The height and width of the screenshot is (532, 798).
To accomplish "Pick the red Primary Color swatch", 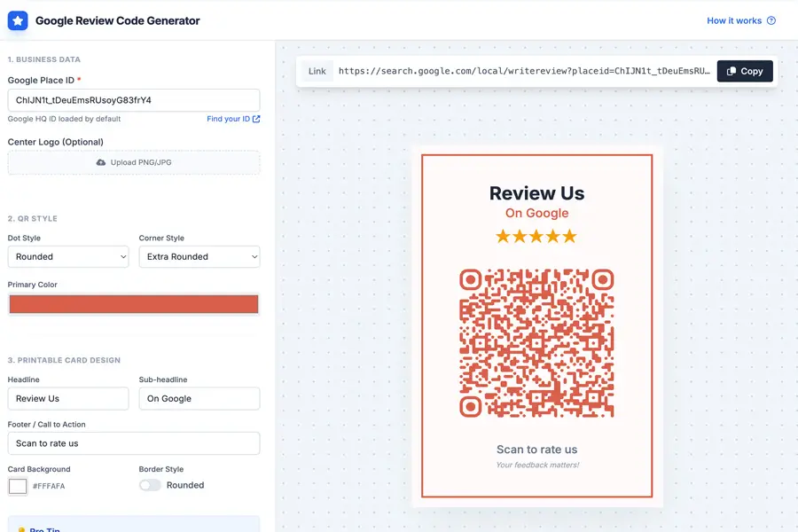I will tap(134, 304).
